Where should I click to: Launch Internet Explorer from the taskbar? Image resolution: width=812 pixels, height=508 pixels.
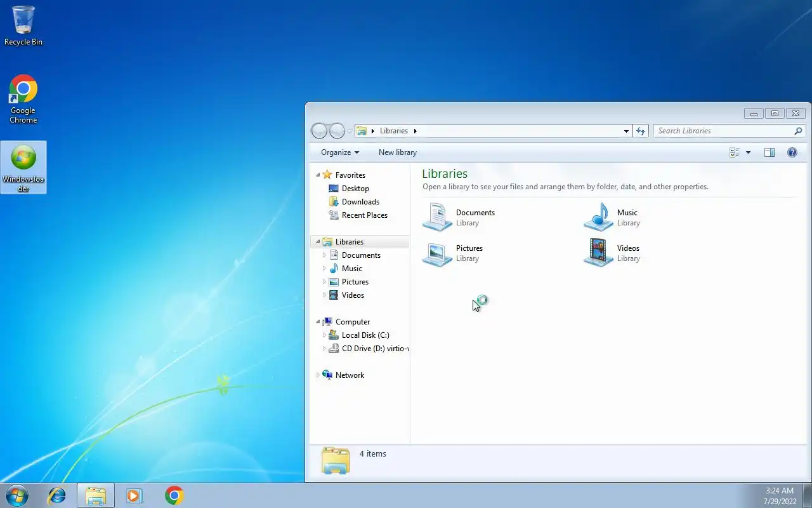[57, 495]
